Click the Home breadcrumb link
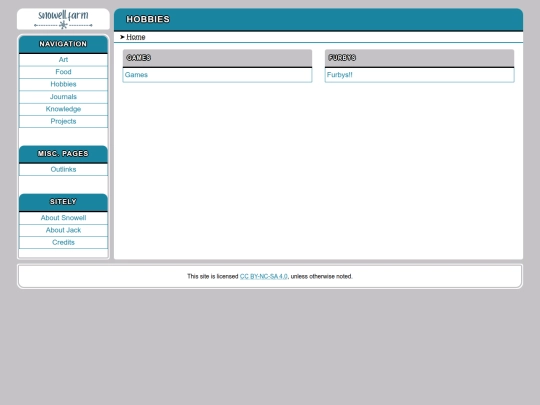Image resolution: width=540 pixels, height=405 pixels. (x=136, y=37)
